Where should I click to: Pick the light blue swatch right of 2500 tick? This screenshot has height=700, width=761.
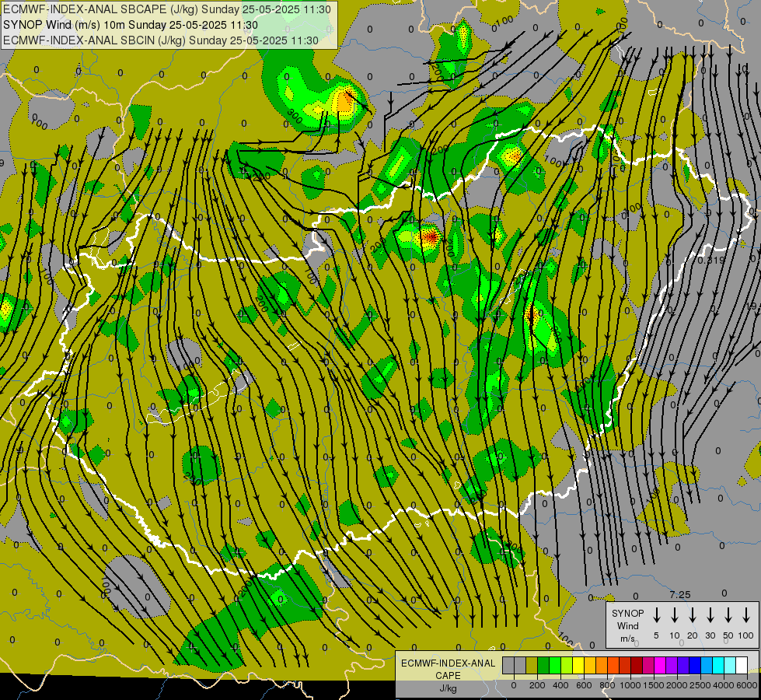706,665
